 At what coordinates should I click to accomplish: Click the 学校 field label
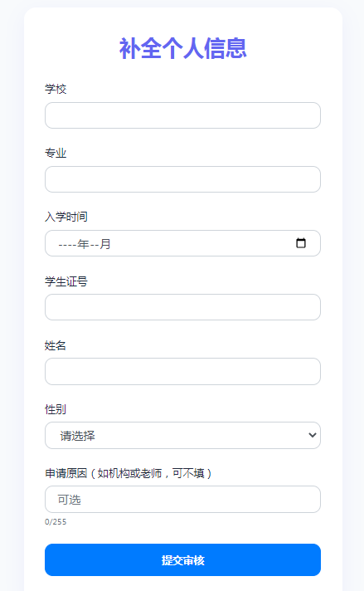pyautogui.click(x=56, y=89)
